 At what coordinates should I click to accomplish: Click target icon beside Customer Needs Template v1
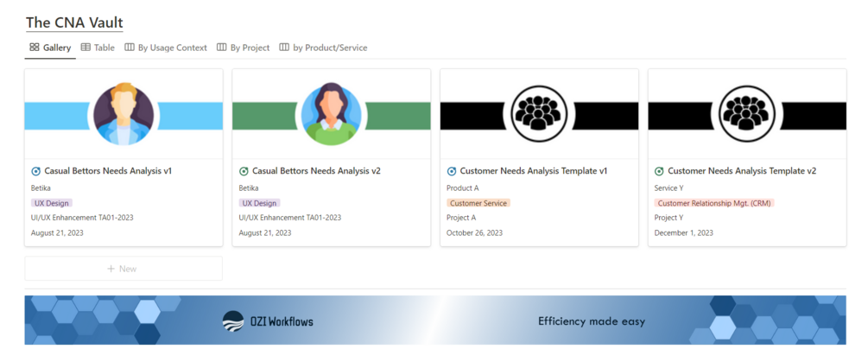tap(452, 171)
